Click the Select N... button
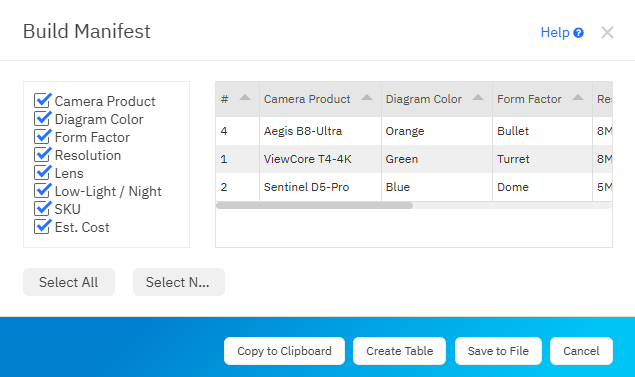 pyautogui.click(x=179, y=282)
